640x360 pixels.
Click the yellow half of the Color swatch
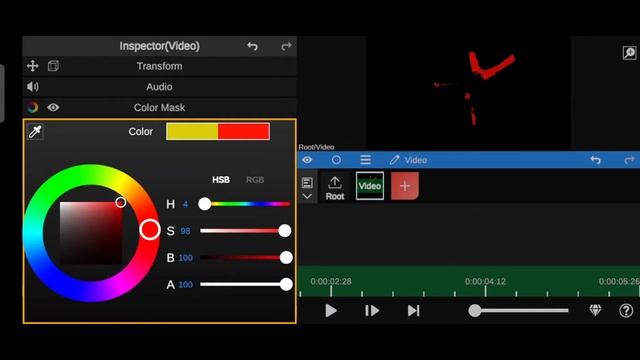coord(192,131)
